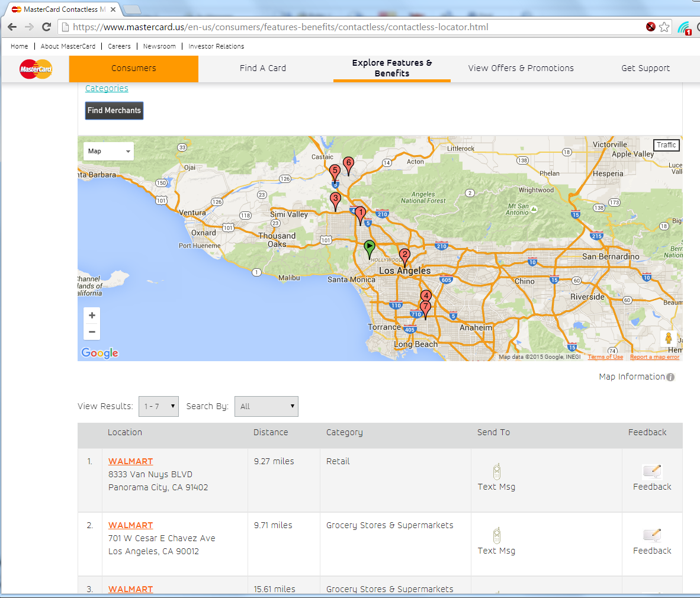
Task: Open the Newsroom link
Action: click(159, 46)
